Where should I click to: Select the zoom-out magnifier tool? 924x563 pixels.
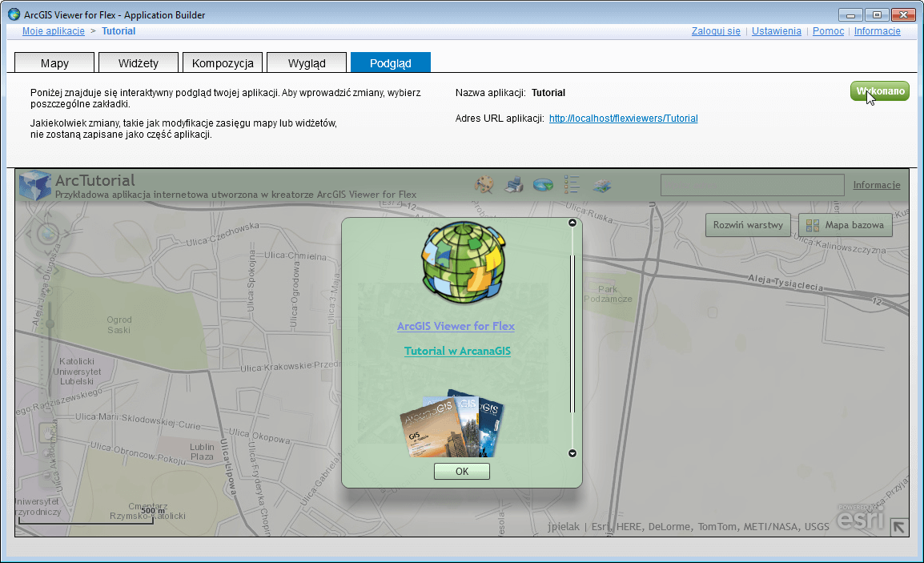pos(48,474)
